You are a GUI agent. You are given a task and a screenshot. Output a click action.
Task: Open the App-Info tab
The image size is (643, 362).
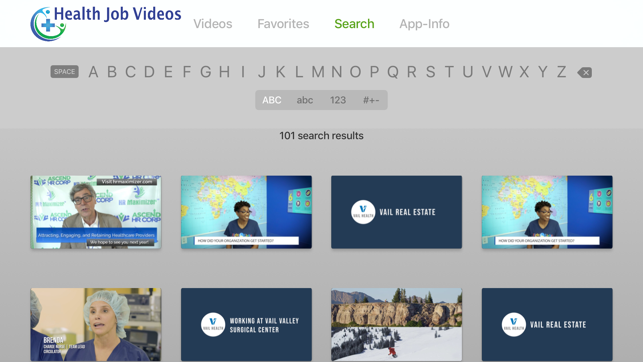tap(424, 24)
